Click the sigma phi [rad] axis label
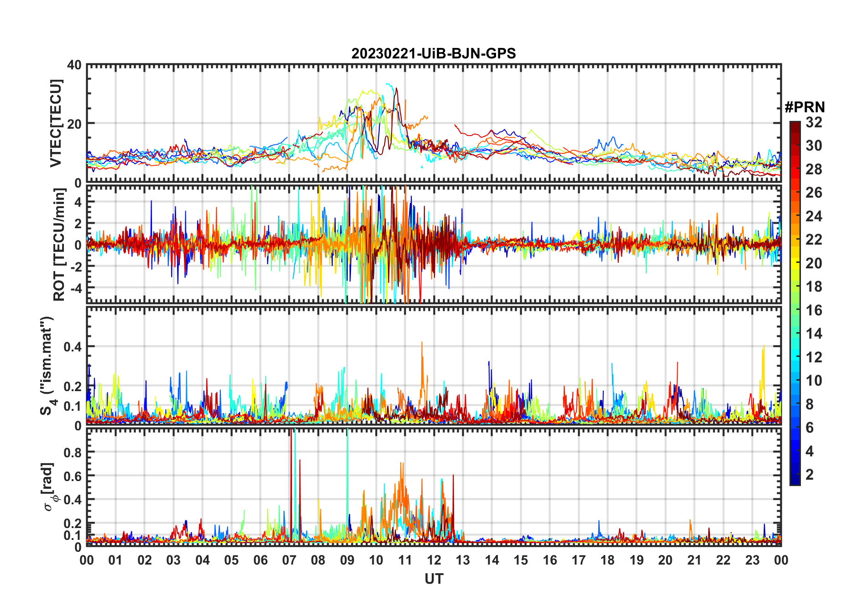868x607 pixels. point(48,487)
